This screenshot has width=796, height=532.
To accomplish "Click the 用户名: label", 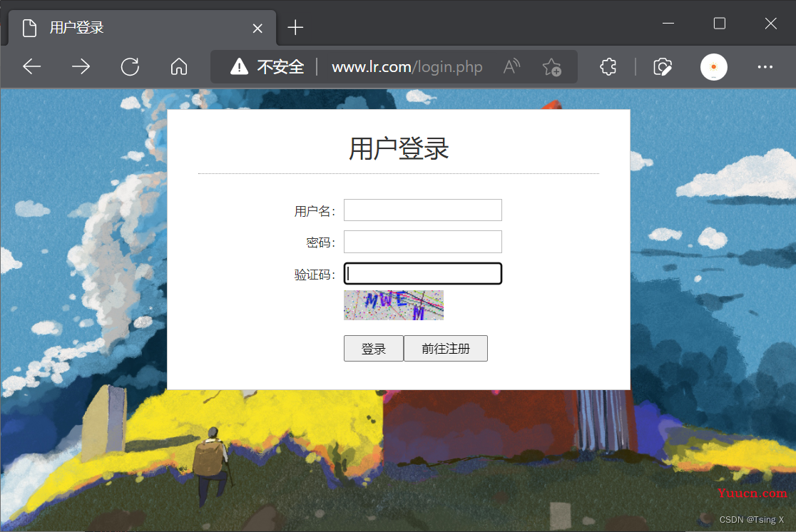I will (315, 211).
